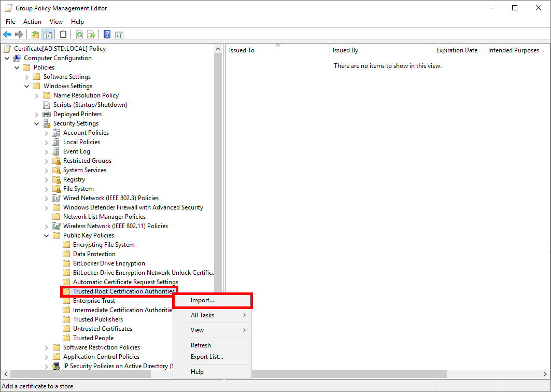This screenshot has height=392, width=551.
Task: Open the Action menu
Action: pyautogui.click(x=32, y=22)
